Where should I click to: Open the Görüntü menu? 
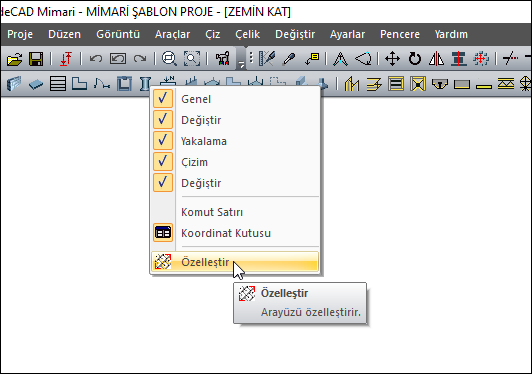118,34
